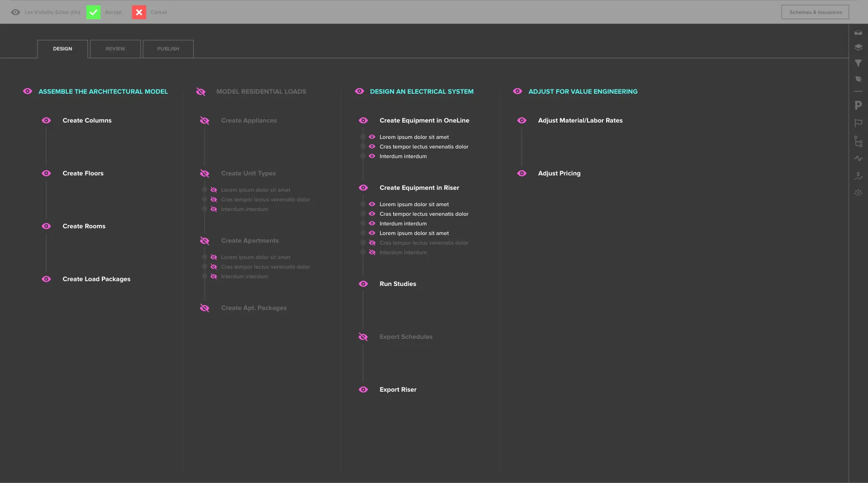868x483 pixels.
Task: Click the Accept text label
Action: point(113,12)
